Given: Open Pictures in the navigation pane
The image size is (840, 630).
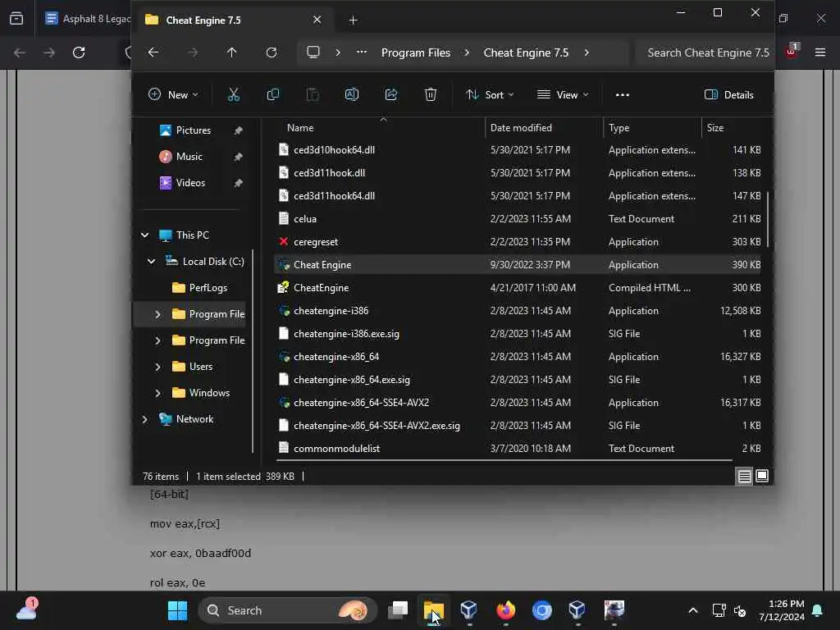Looking at the screenshot, I should tap(194, 130).
